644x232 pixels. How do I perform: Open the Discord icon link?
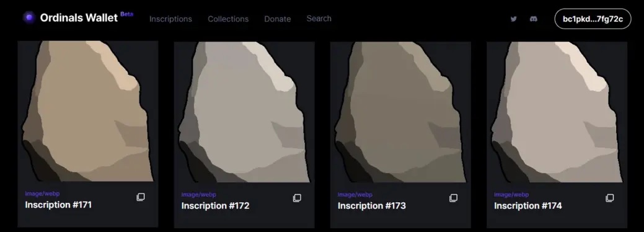coord(534,19)
